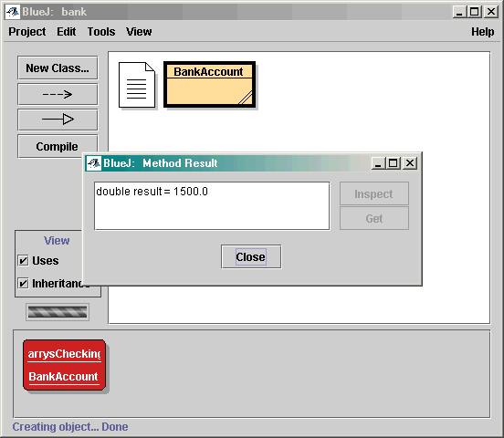Click the Compile button
Image resolution: width=504 pixels, height=438 pixels.
pyautogui.click(x=57, y=147)
